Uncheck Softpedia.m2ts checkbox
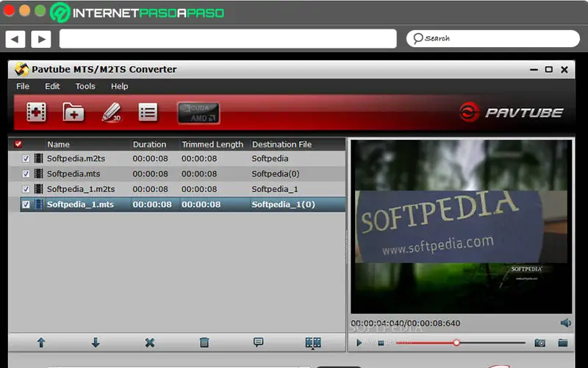Viewport: 588px width, 368px height. pyautogui.click(x=26, y=158)
